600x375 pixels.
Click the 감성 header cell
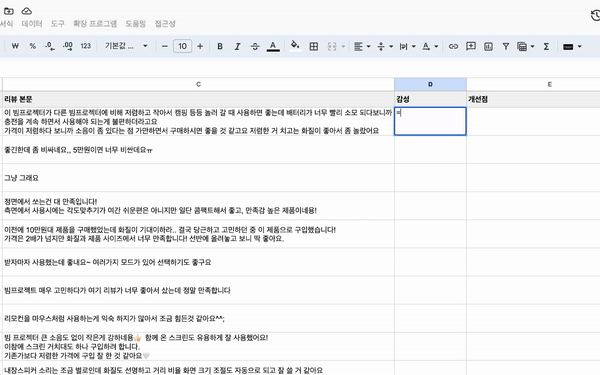tap(430, 99)
